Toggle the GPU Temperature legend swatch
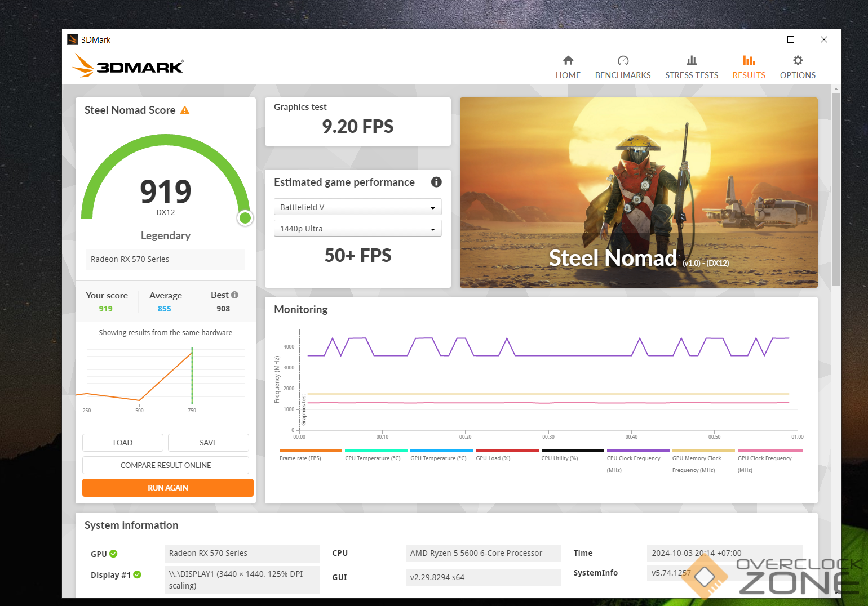The image size is (868, 606). (x=441, y=451)
